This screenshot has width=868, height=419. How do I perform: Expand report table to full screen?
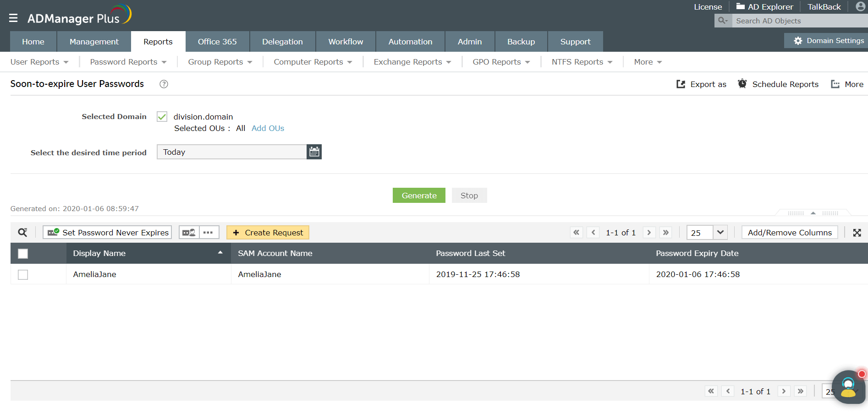coord(857,233)
